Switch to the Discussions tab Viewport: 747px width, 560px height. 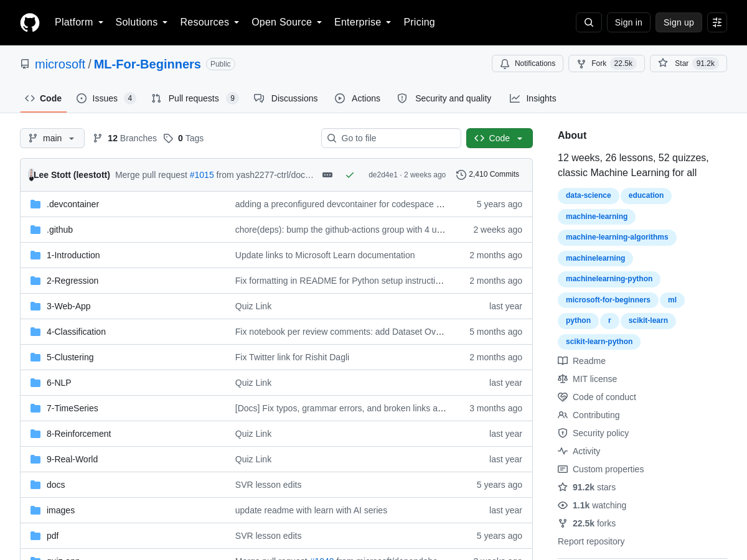(x=286, y=98)
